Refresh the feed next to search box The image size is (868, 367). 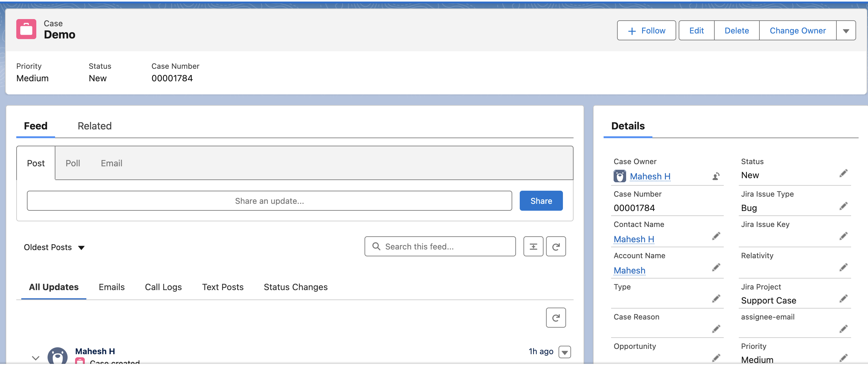556,246
